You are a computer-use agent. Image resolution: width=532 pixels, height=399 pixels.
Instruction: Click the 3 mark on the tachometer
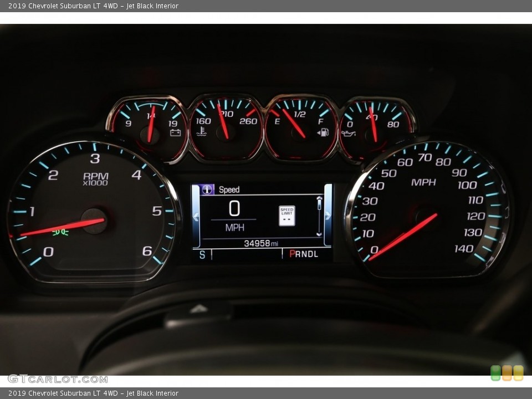click(95, 158)
